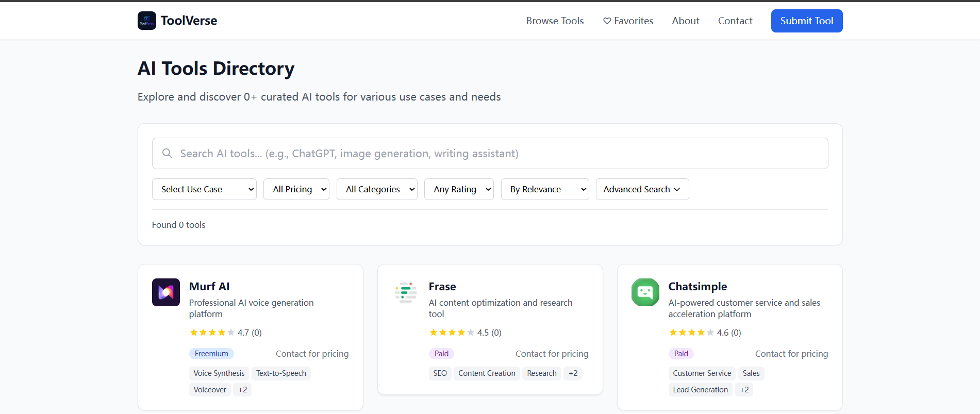Select the Content Creation tag

[487, 373]
